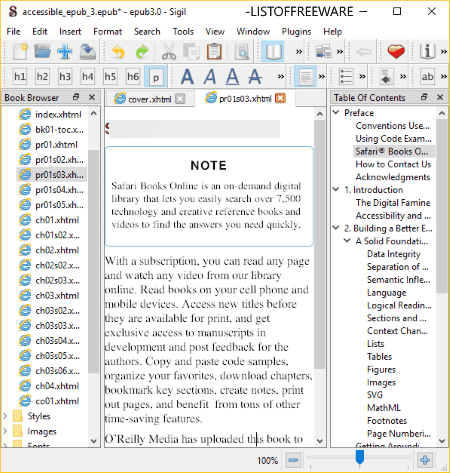The height and width of the screenshot is (473, 450).
Task: Open a book with the Open icon
Action: [x=42, y=52]
